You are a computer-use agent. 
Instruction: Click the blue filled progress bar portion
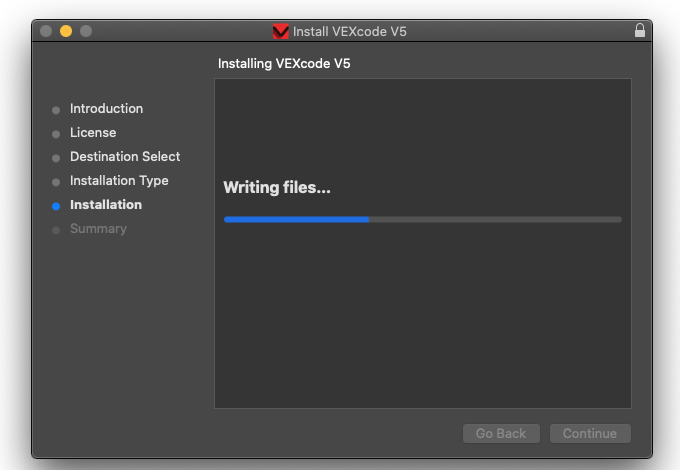(296, 219)
